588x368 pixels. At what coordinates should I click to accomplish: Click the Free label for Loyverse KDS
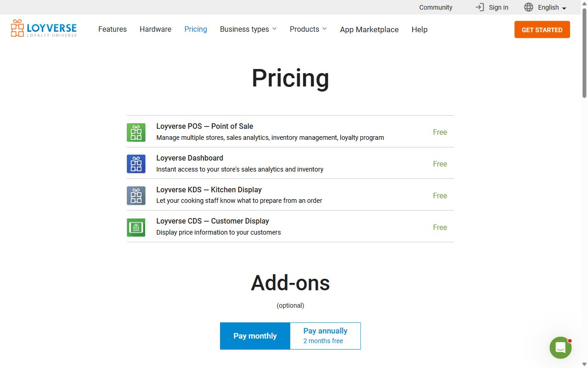440,195
